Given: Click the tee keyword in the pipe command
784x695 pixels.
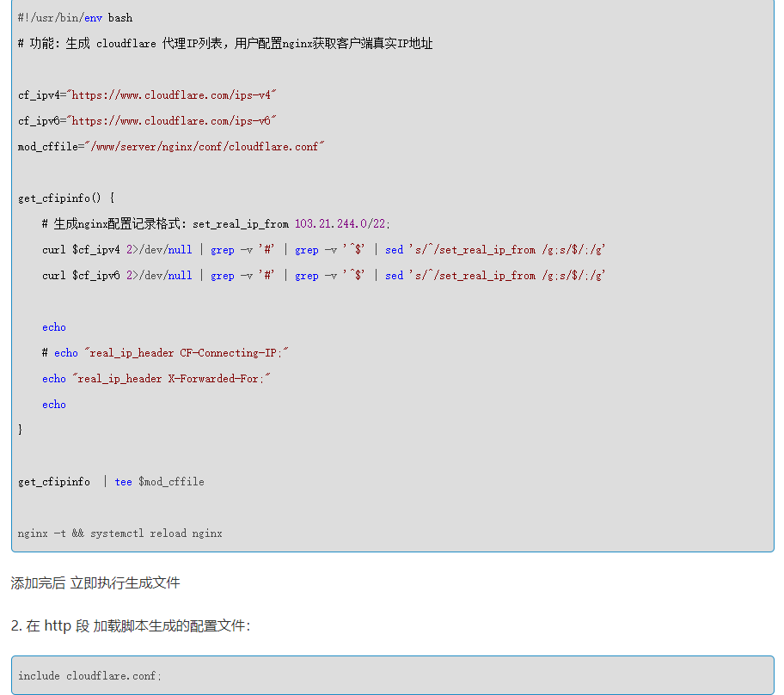Looking at the screenshot, I should click(124, 481).
